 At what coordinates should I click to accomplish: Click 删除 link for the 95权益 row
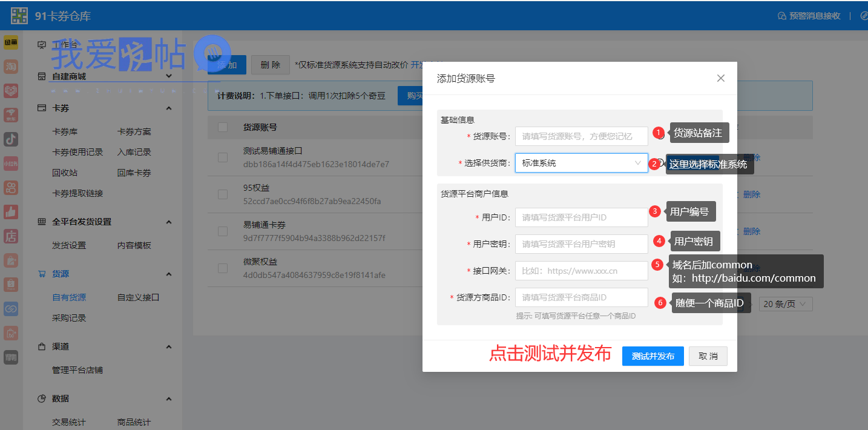click(x=752, y=194)
